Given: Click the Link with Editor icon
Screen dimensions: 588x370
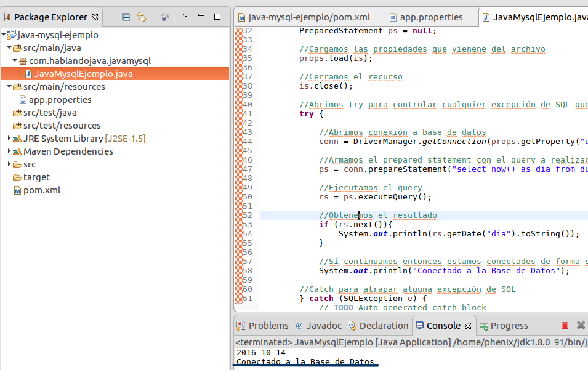Looking at the screenshot, I should point(140,15).
